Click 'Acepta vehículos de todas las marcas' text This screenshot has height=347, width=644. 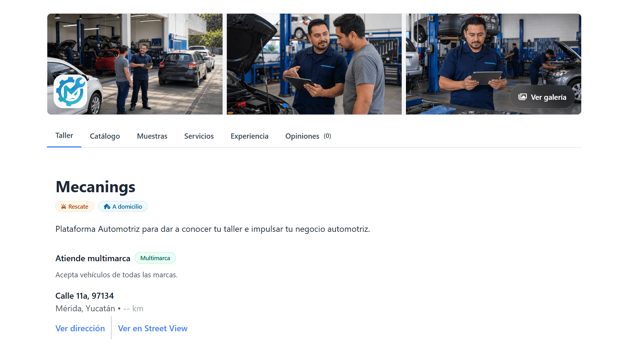point(116,275)
